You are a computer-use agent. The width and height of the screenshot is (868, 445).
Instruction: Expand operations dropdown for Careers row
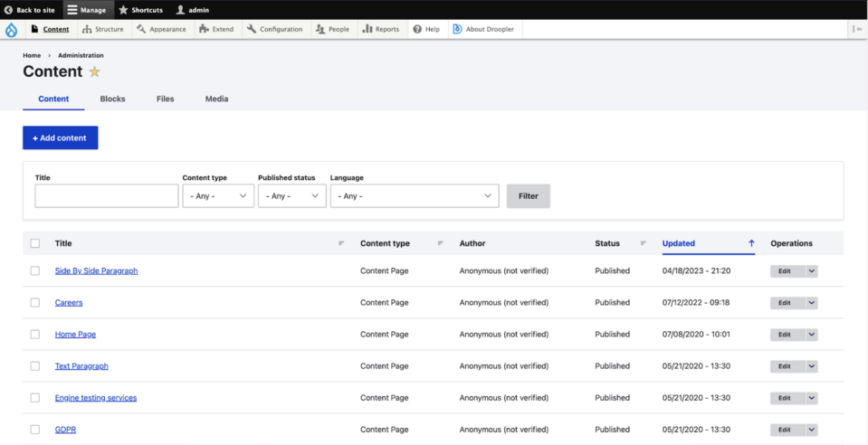tap(812, 303)
